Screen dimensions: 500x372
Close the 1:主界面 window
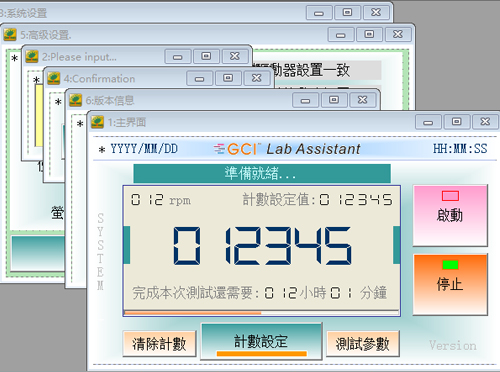[485, 122]
